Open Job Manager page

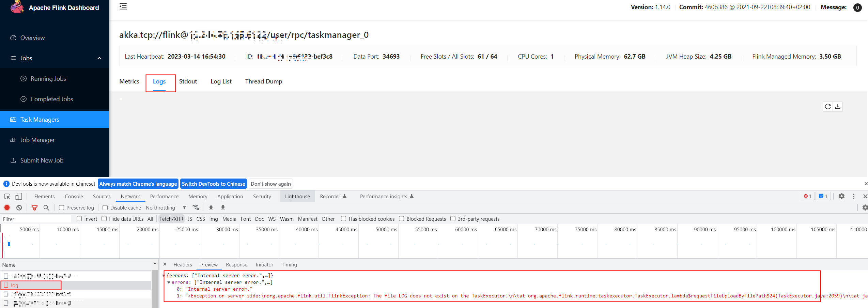[55, 140]
